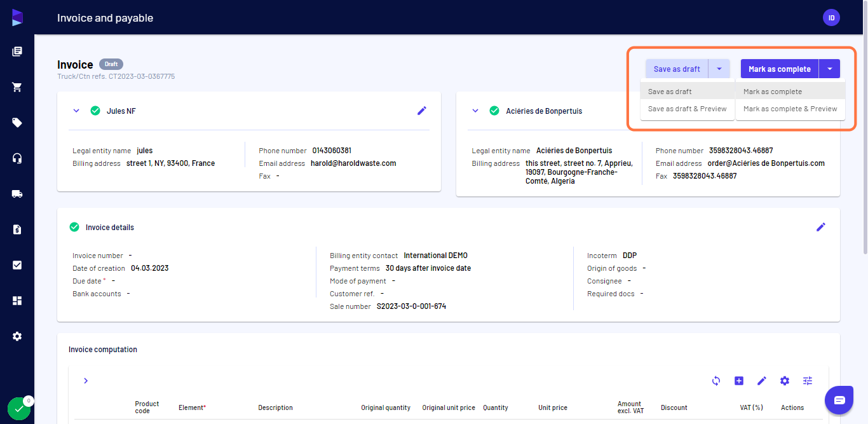Image resolution: width=868 pixels, height=424 pixels.
Task: Click the Element column header
Action: pos(192,407)
